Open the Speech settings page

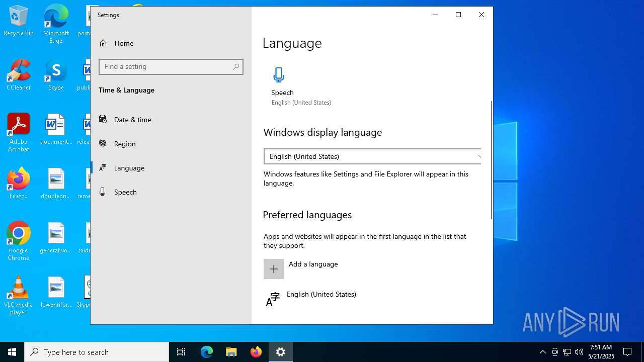click(171, 192)
